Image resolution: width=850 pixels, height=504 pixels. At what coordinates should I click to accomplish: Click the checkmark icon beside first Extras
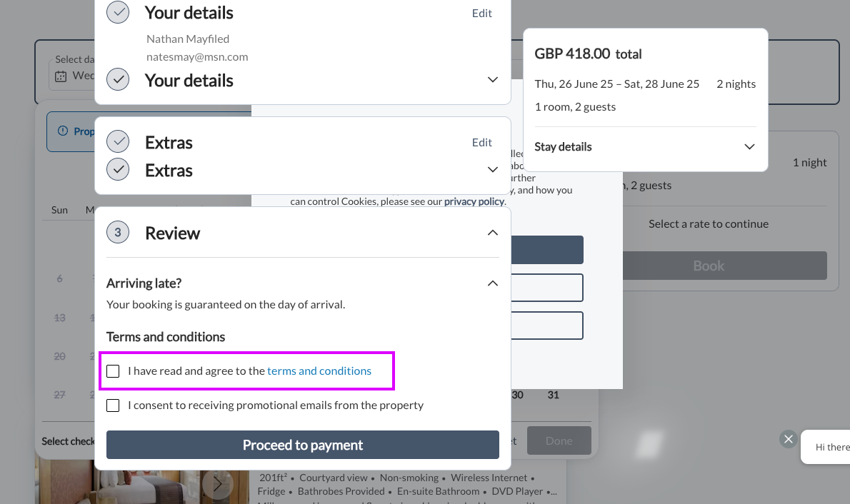pyautogui.click(x=118, y=142)
